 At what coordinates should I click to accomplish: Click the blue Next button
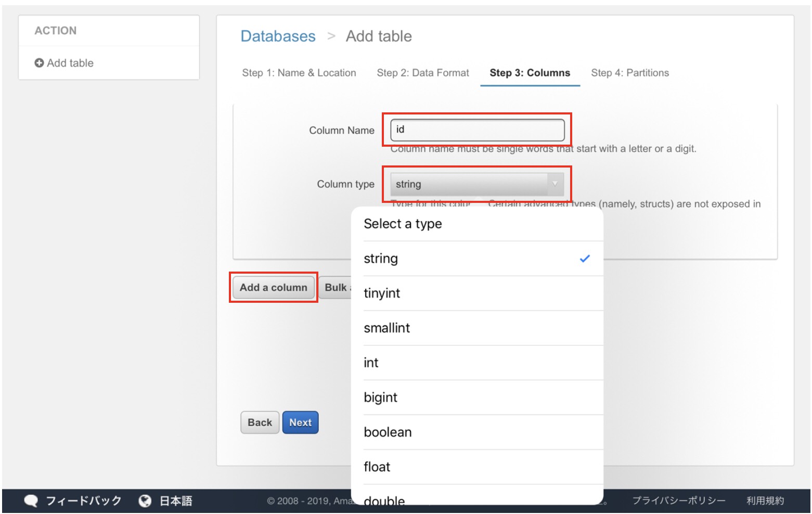coord(300,422)
